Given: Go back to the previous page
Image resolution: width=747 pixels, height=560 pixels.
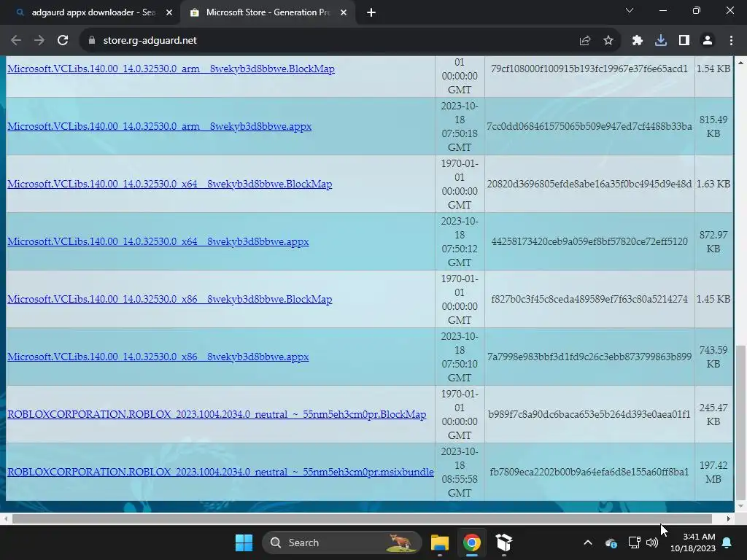Looking at the screenshot, I should tap(16, 41).
